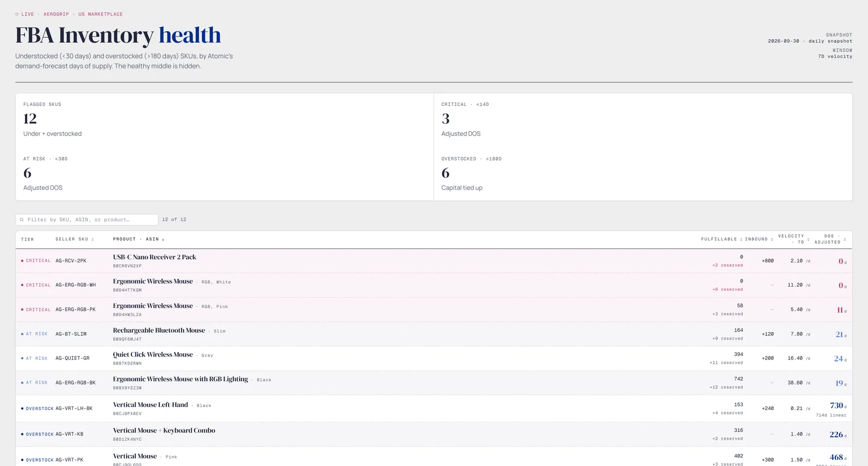The height and width of the screenshot is (466, 868).
Task: Open Vertical Mouse Left-Hand Black product
Action: click(x=150, y=405)
